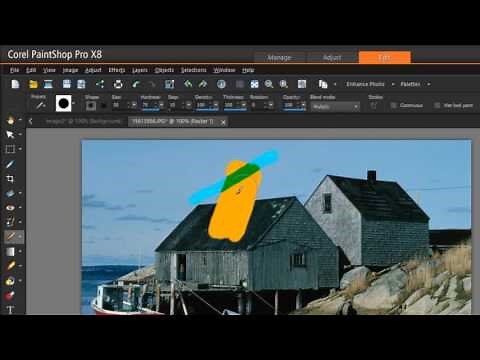Viewport: 480px width, 360px height.
Task: Open the Image menu
Action: click(x=70, y=70)
